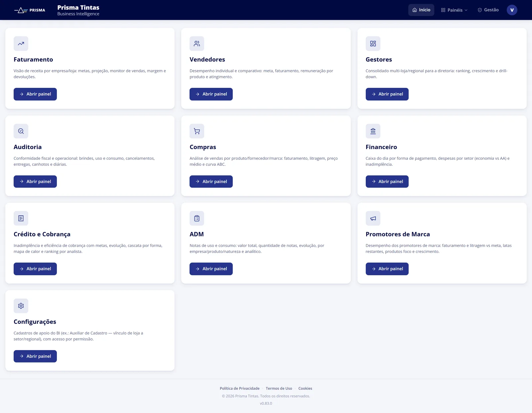Open the Financeiro panel button
This screenshot has height=413, width=532.
[387, 182]
